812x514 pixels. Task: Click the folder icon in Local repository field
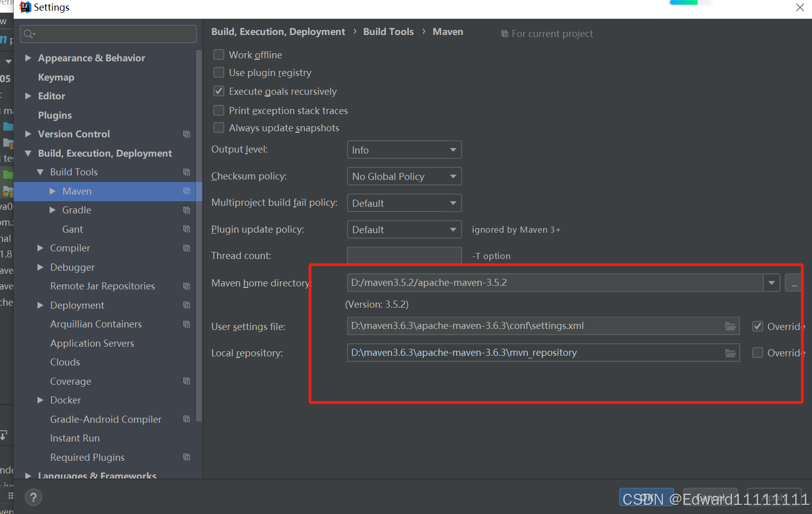point(730,353)
